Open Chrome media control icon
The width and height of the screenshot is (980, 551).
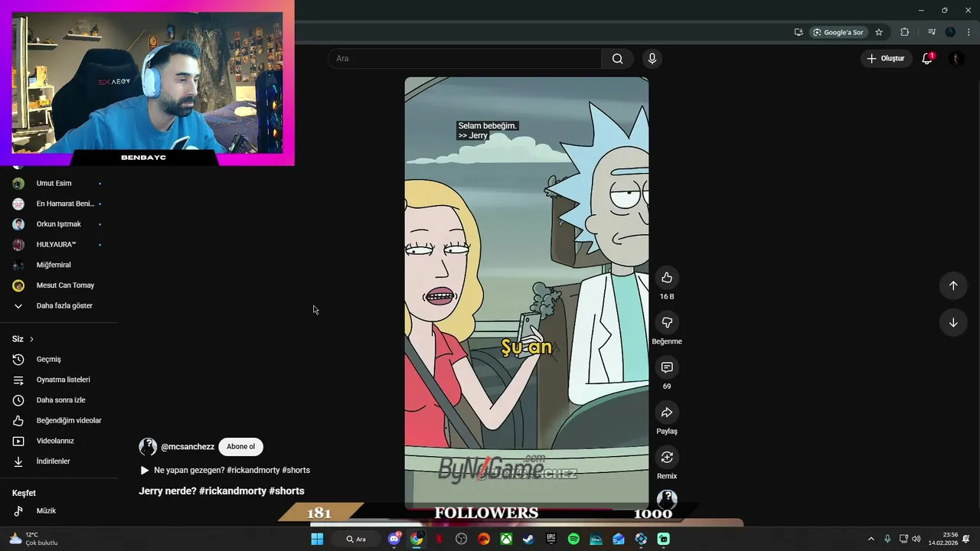(932, 32)
